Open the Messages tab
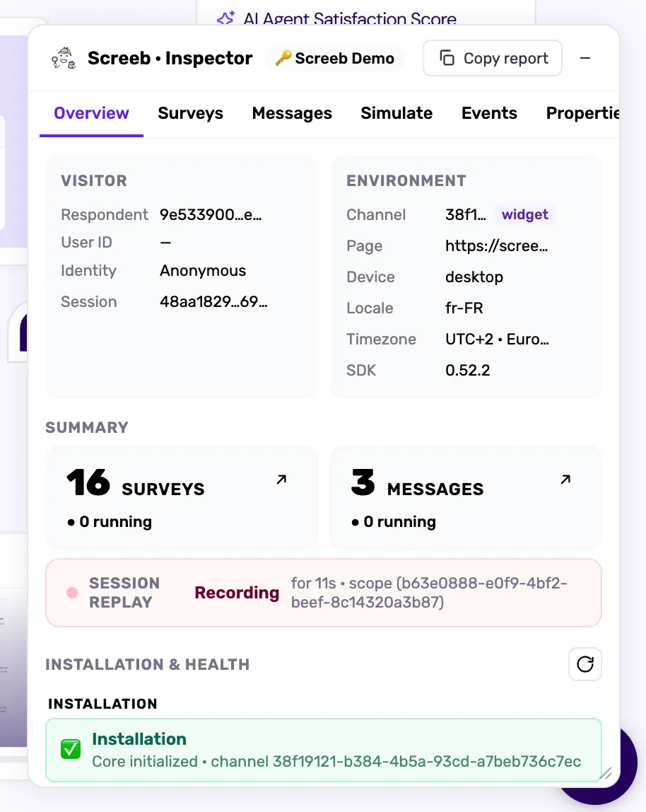This screenshot has height=812, width=646. [292, 113]
